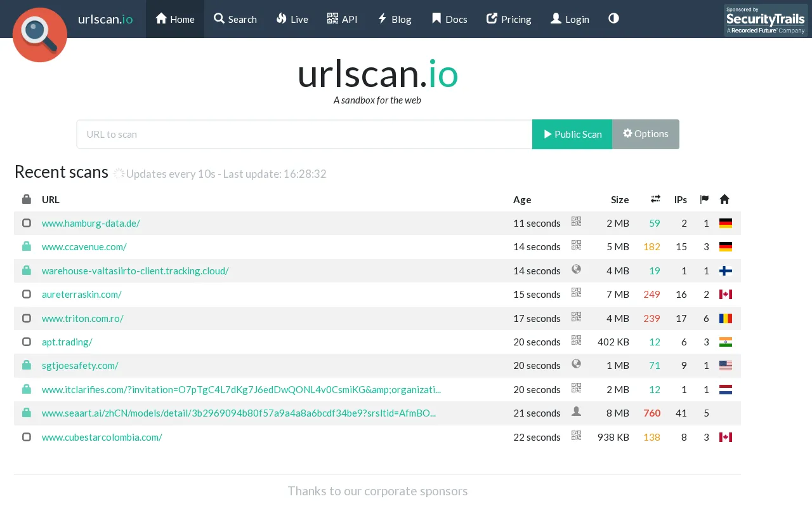Image resolution: width=812 pixels, height=508 pixels.
Task: Click the API source icon for www.hamburg-data.de
Action: [x=576, y=221]
